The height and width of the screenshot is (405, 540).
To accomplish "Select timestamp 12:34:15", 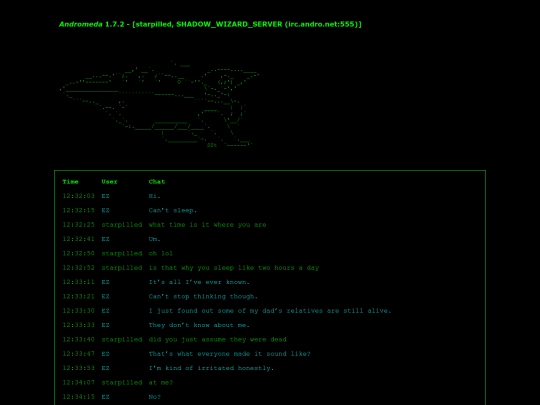I will (78, 397).
